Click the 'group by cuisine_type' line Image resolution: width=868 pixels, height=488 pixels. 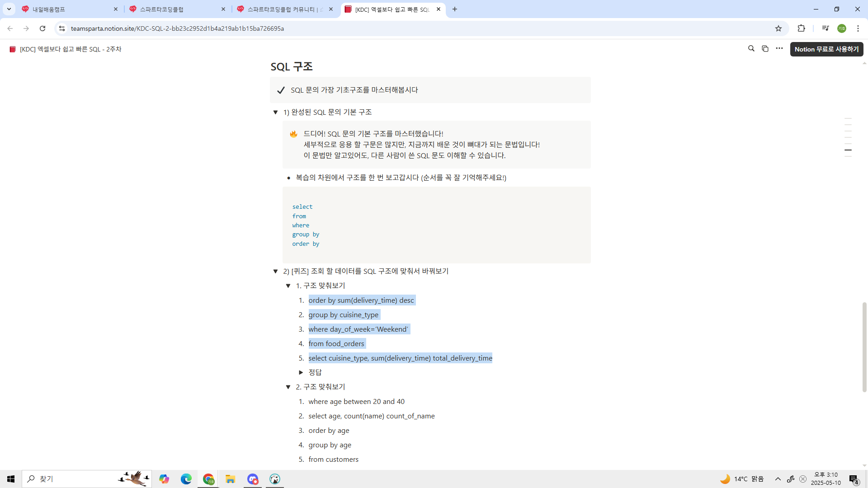[344, 315]
